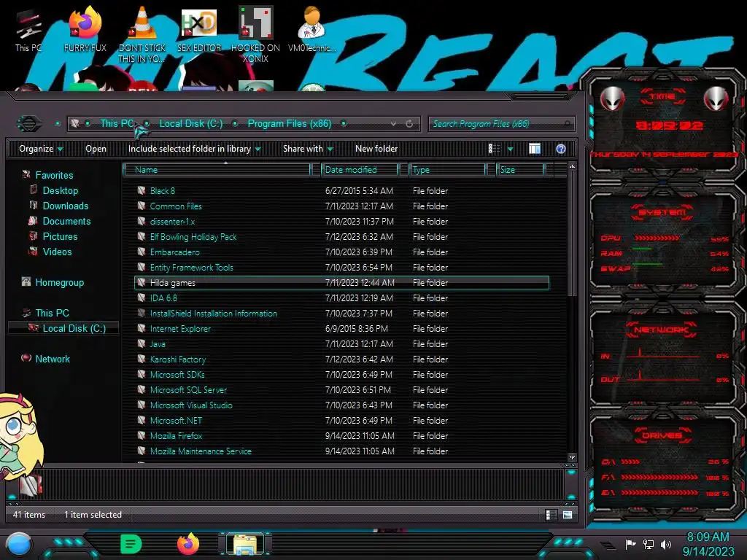Click the Start orb on taskbar
This screenshot has width=747, height=560.
click(19, 544)
